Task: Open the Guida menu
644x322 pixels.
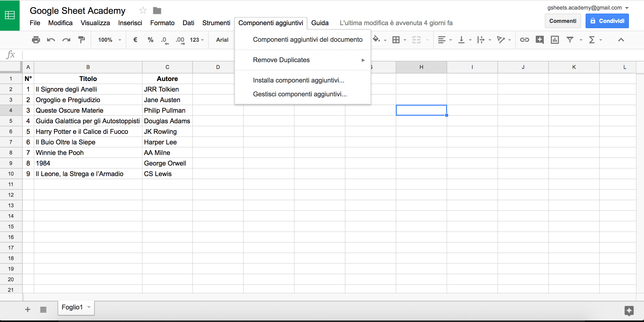Action: click(x=320, y=23)
